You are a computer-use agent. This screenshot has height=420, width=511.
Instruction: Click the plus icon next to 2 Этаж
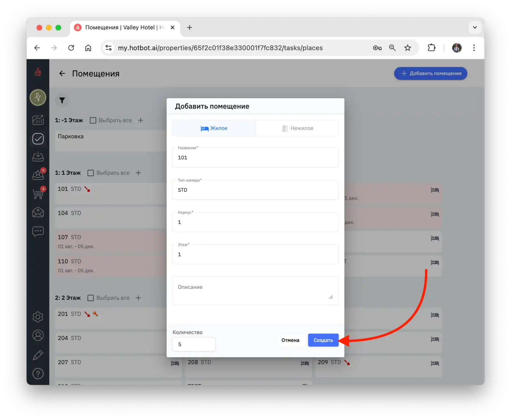point(138,298)
